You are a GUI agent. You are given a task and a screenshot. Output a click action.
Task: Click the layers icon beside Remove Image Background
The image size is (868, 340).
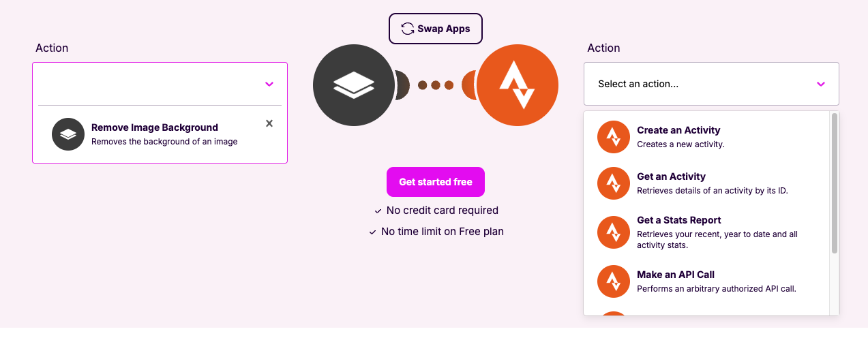68,134
